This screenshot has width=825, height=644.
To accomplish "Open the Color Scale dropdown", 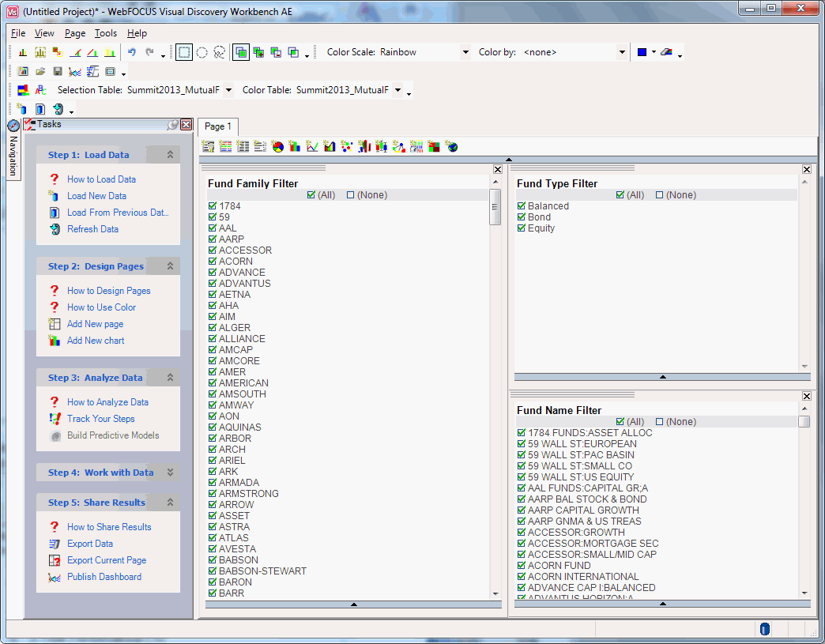I will pyautogui.click(x=465, y=52).
